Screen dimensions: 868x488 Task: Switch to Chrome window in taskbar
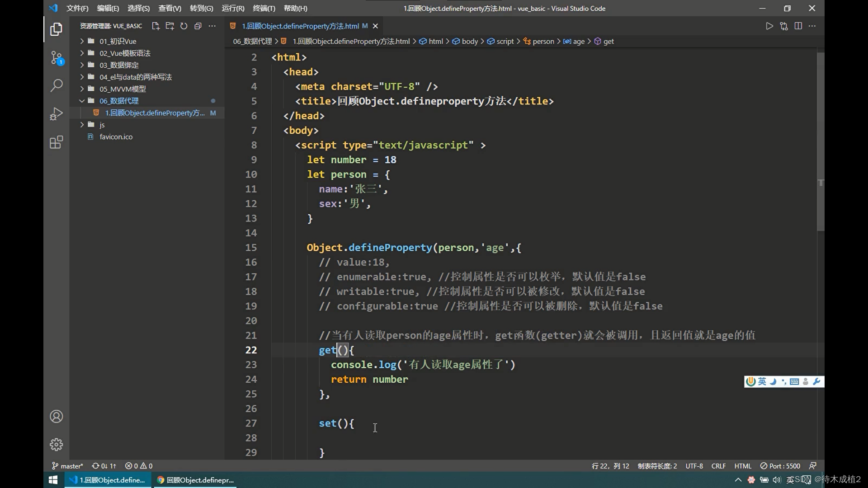pyautogui.click(x=195, y=480)
